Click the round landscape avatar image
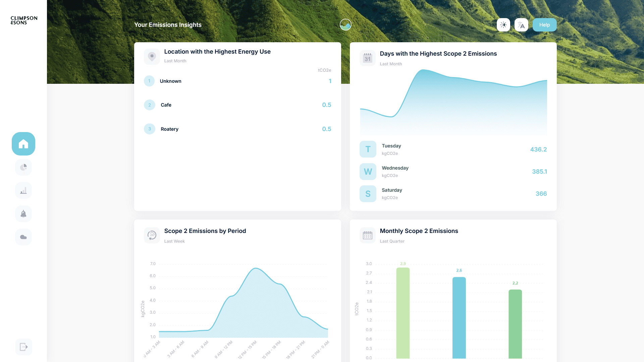 click(x=345, y=25)
